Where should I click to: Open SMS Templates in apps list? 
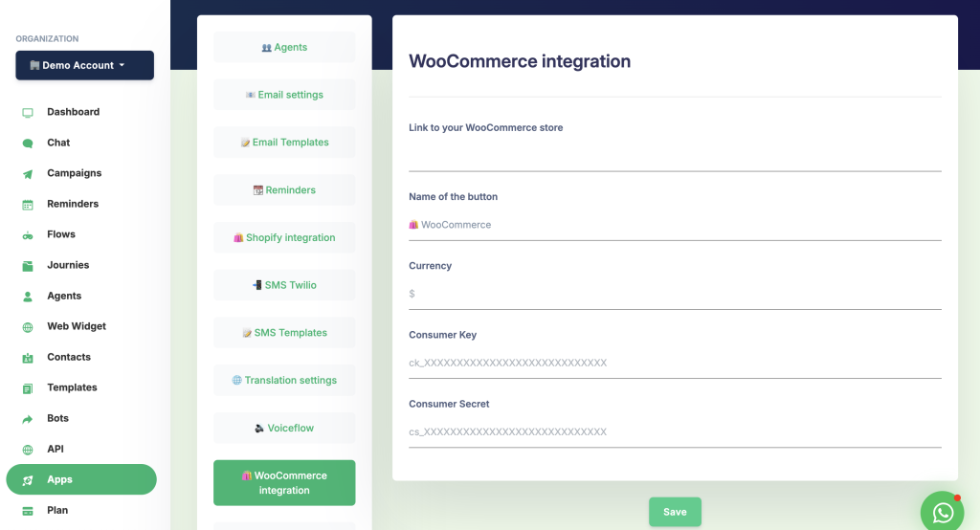click(284, 333)
